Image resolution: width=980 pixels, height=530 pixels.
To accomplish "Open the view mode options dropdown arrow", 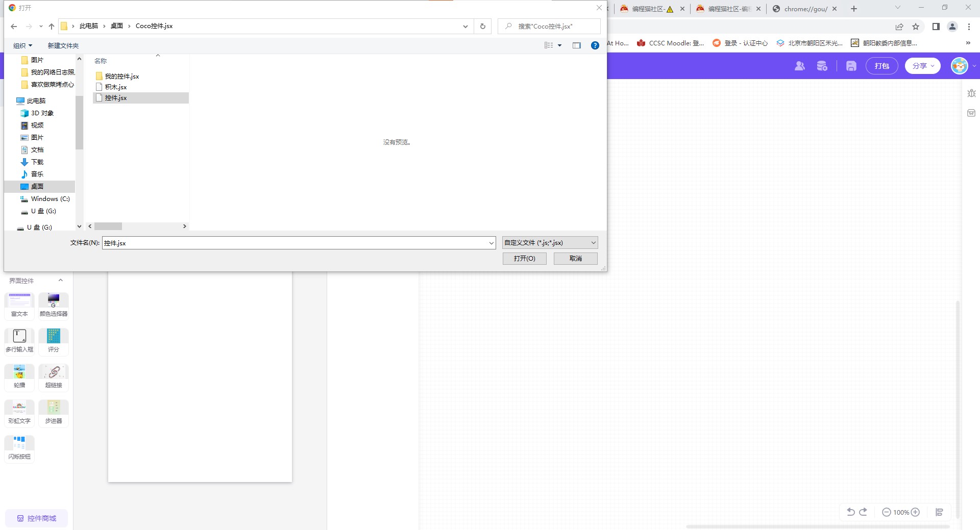I will (560, 45).
